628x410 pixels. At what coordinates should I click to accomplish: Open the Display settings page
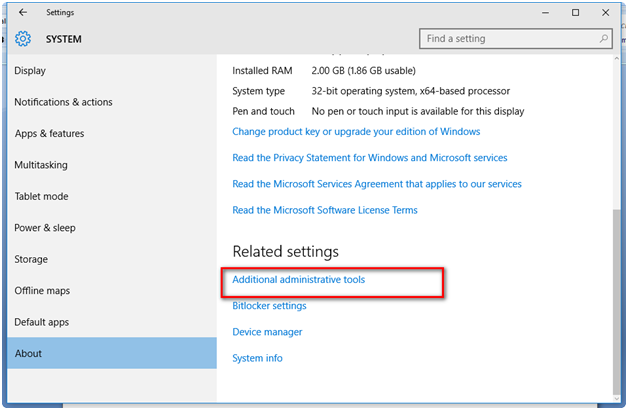click(x=30, y=71)
